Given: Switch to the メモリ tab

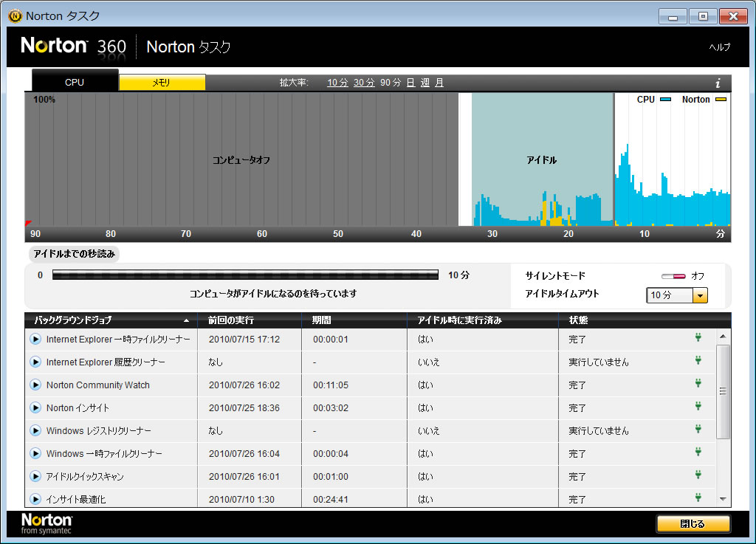Looking at the screenshot, I should click(x=162, y=83).
